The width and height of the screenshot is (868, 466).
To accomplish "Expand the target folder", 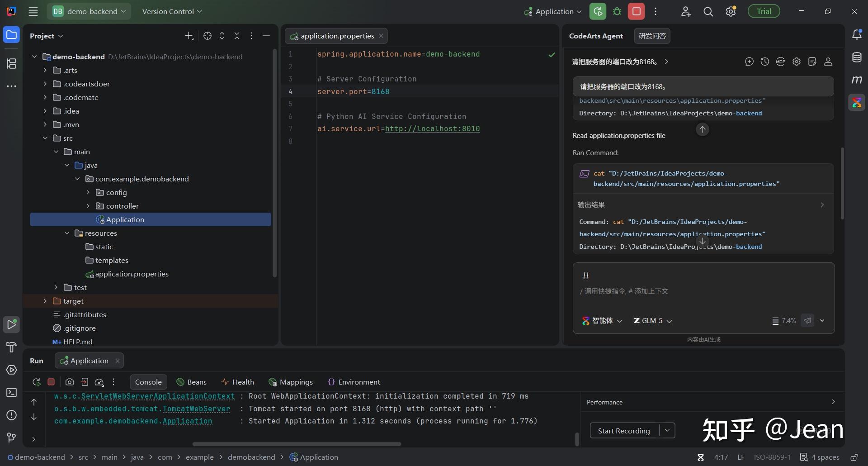I will coord(45,301).
